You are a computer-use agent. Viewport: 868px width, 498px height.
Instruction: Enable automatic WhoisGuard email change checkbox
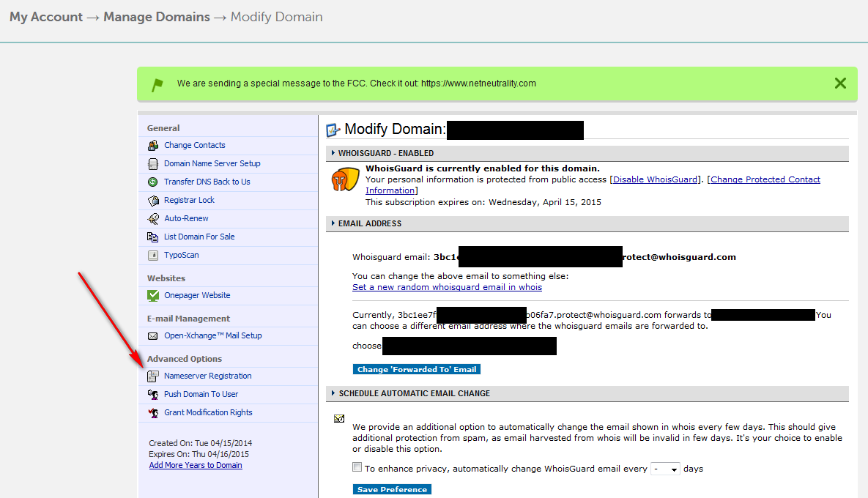pyautogui.click(x=357, y=467)
